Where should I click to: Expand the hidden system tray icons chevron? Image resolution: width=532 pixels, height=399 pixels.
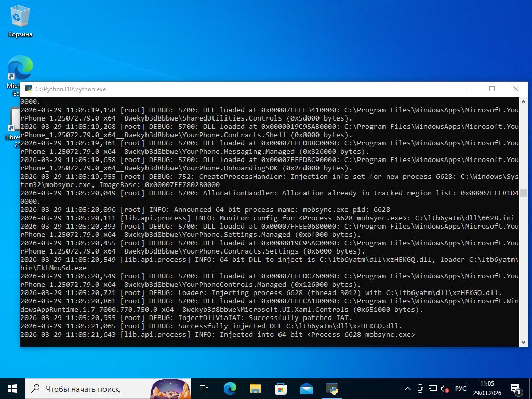pos(408,388)
